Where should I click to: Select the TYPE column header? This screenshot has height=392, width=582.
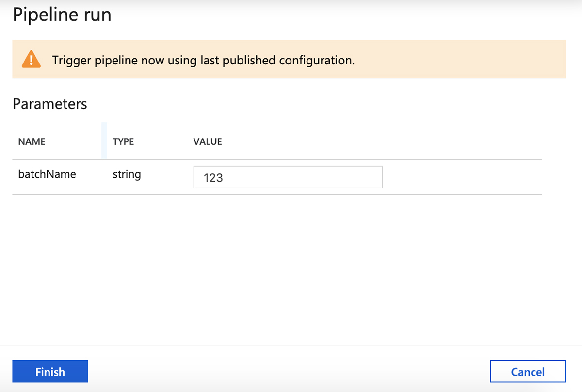coord(123,142)
